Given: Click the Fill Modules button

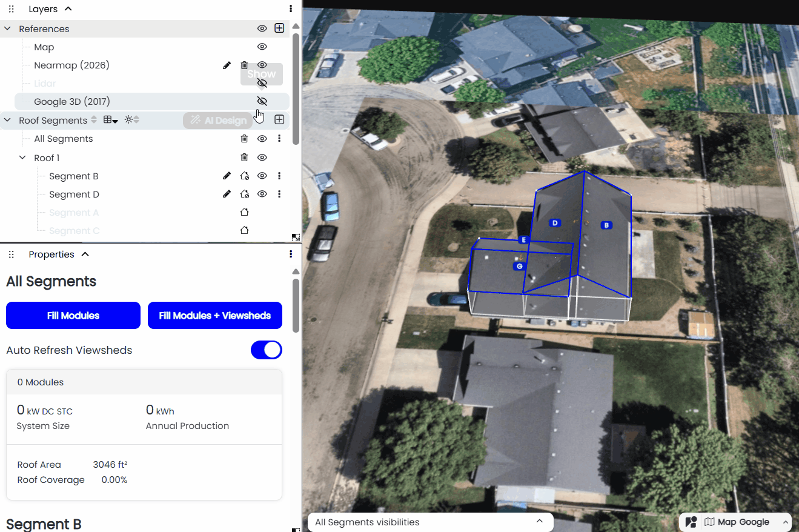Looking at the screenshot, I should (73, 315).
